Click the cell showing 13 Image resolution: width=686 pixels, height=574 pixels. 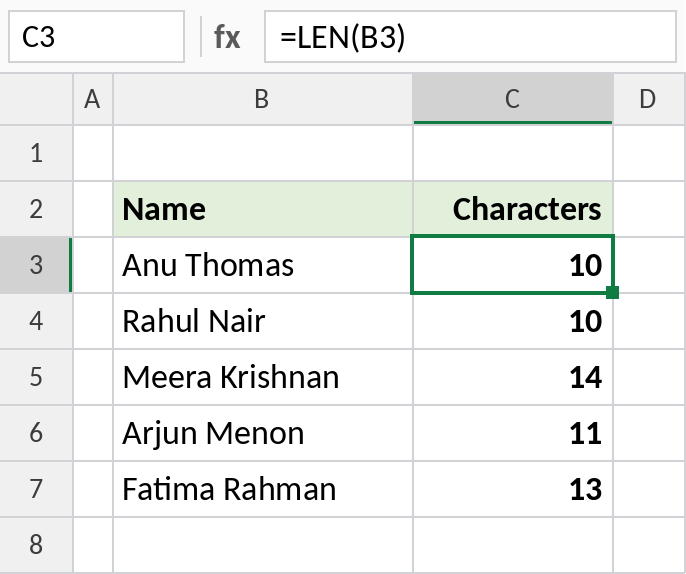(513, 489)
